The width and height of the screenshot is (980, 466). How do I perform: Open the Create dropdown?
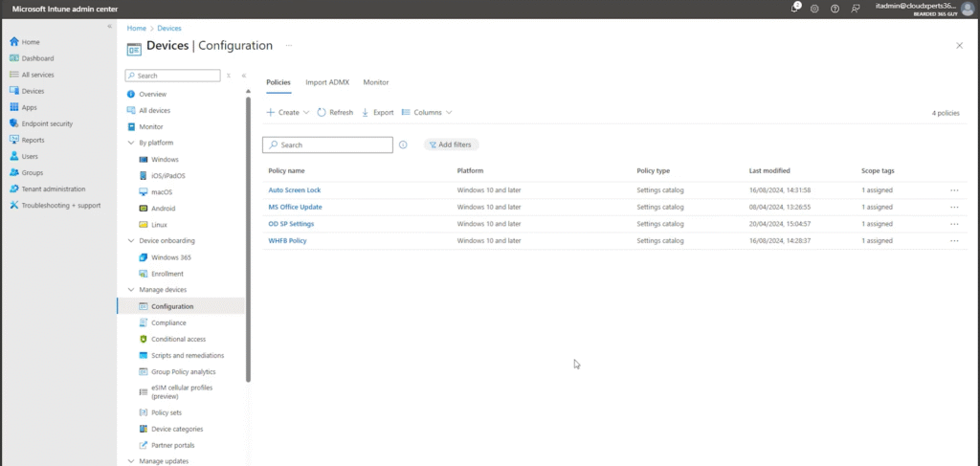click(287, 113)
